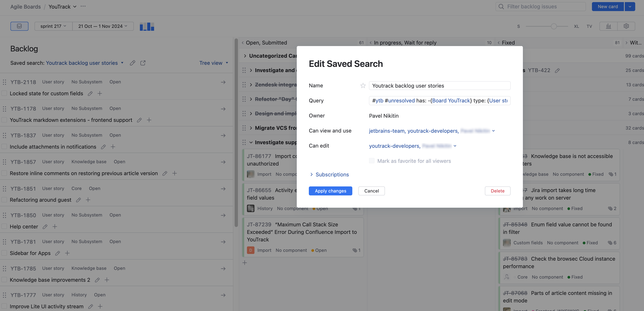Check the Locked state for custom fields checkbox

click(4, 93)
